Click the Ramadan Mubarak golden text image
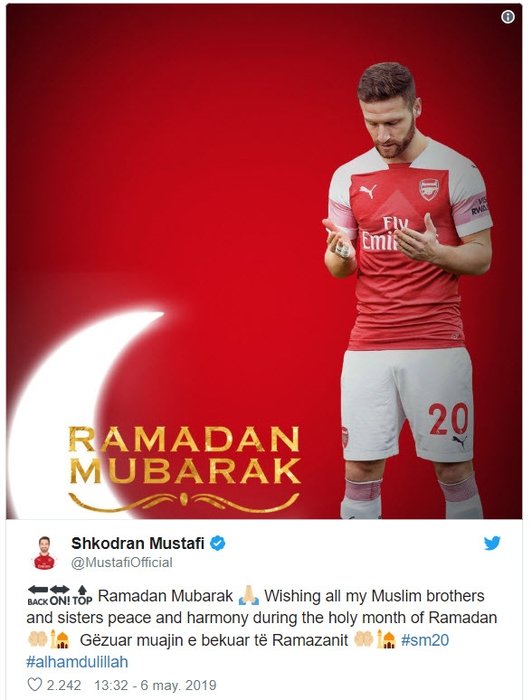Screen dimensions: 532x700 click(x=184, y=468)
